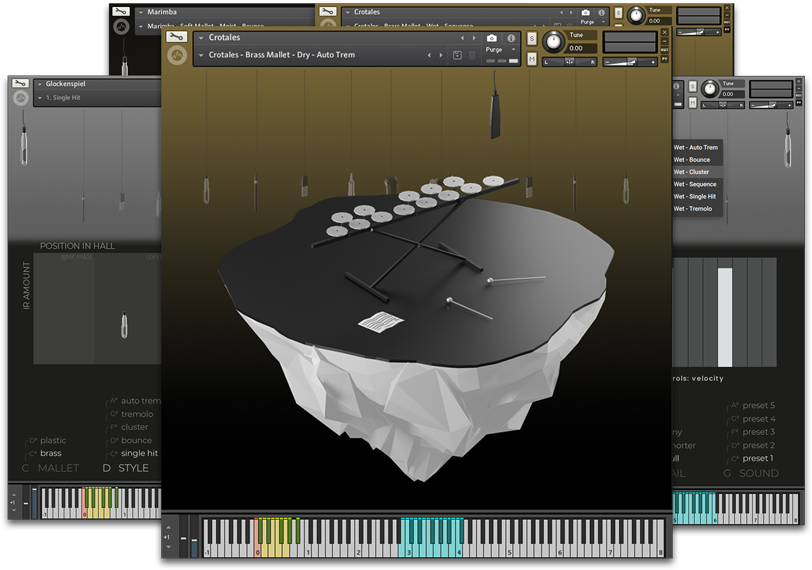This screenshot has height=570, width=812.
Task: Choose Wet - Single Hit from preset list
Action: point(694,197)
